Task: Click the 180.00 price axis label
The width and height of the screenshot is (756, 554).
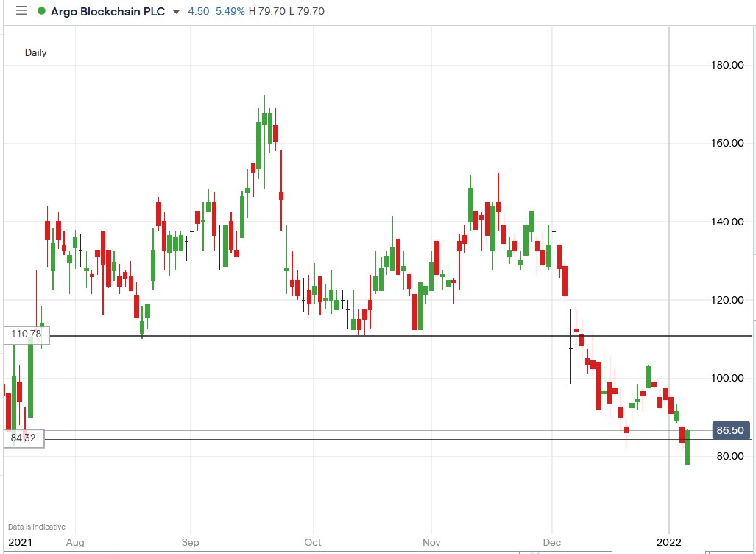Action: coord(729,65)
